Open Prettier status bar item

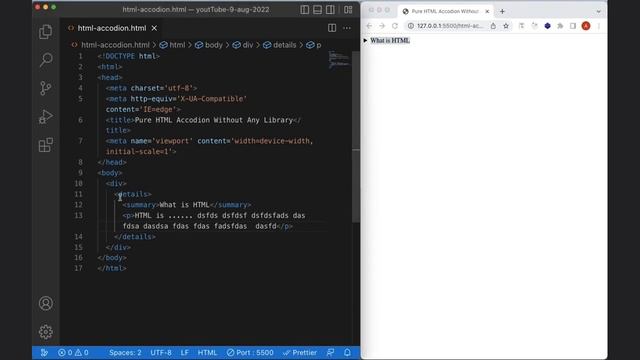click(300, 353)
